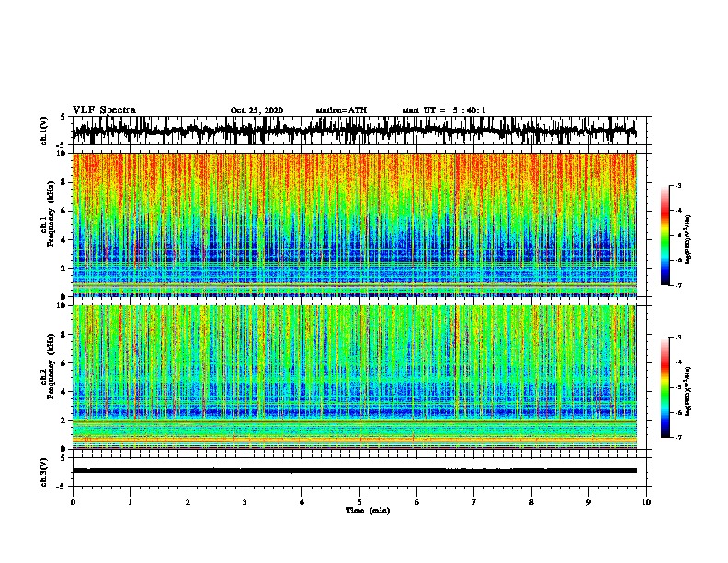This screenshot has height=563, width=728.
Task: Click the -3 tick on ch.2 colorbar
Action: pos(678,338)
